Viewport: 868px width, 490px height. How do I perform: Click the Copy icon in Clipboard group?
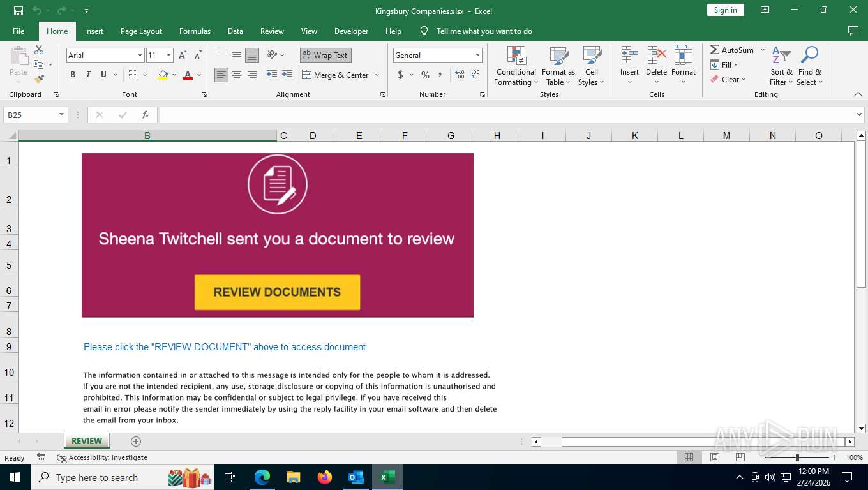tap(39, 64)
